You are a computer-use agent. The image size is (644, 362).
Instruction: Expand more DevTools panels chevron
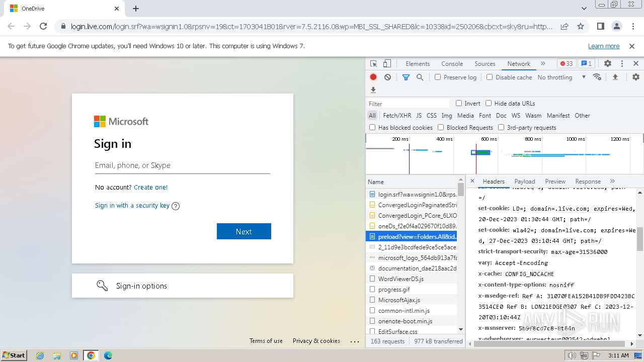pyautogui.click(x=543, y=64)
